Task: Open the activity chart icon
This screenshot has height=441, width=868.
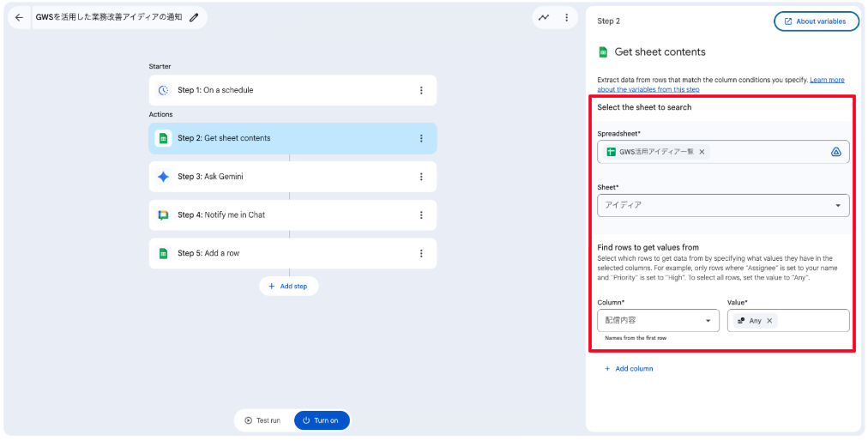Action: [544, 17]
